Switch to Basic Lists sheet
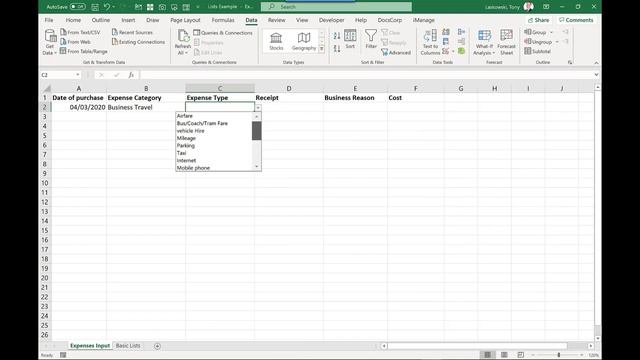Screen dimensions: 640x360 tap(128, 346)
